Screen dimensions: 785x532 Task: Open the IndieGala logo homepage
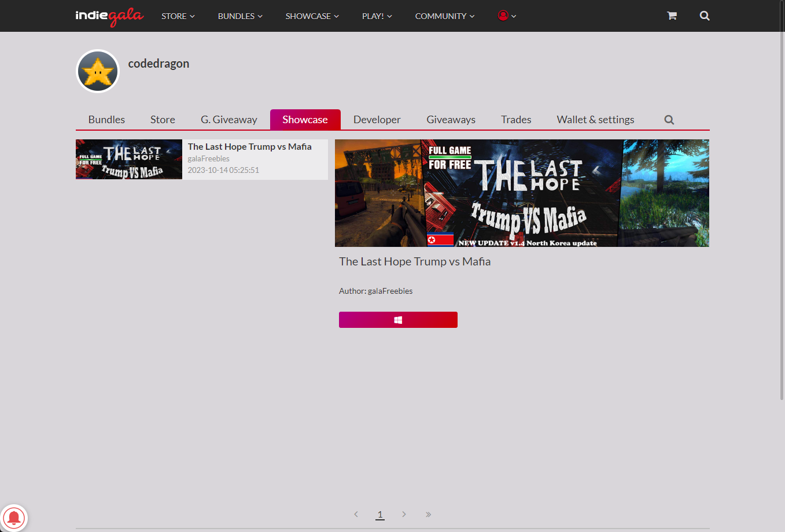pos(109,16)
